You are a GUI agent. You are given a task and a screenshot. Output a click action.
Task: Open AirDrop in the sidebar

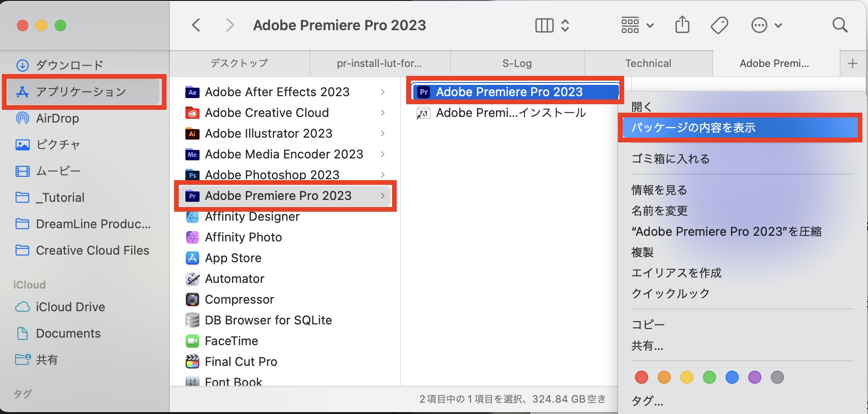[57, 118]
